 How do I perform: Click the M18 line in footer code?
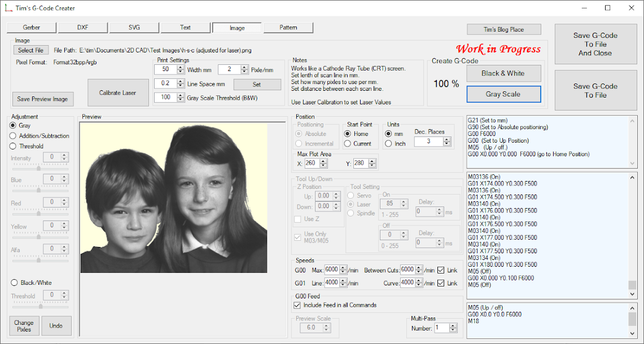pos(474,321)
